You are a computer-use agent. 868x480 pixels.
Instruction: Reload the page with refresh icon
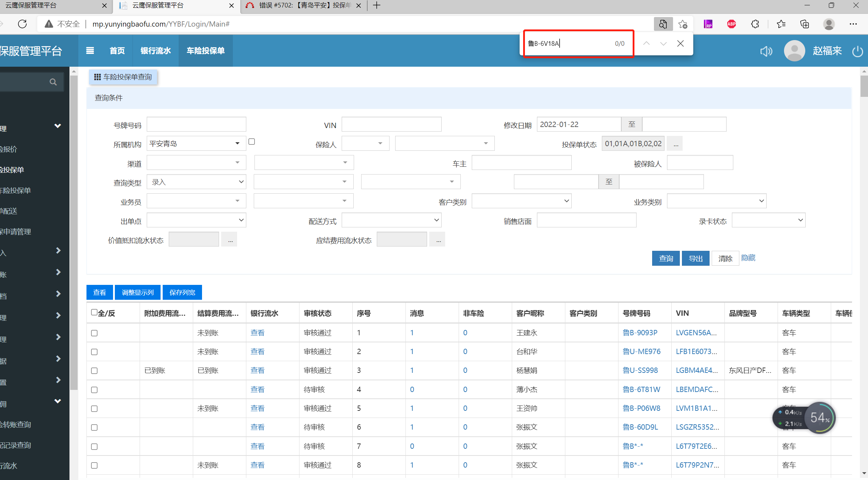tap(22, 24)
